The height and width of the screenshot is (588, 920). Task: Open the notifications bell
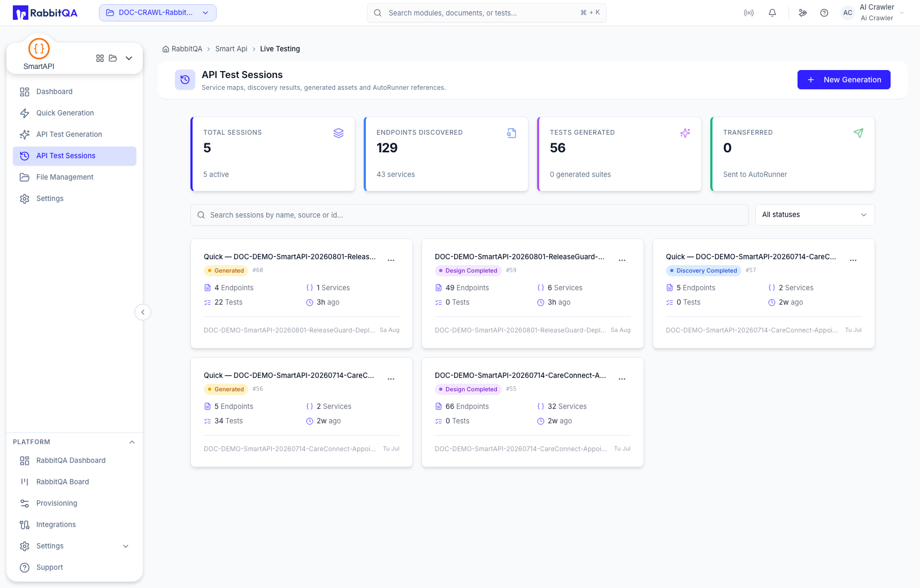click(772, 13)
